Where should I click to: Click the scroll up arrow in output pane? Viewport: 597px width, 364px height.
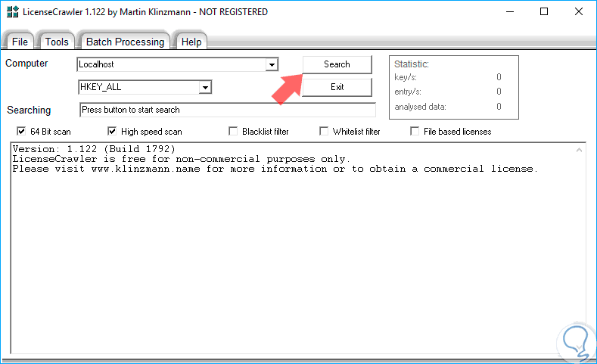(579, 150)
